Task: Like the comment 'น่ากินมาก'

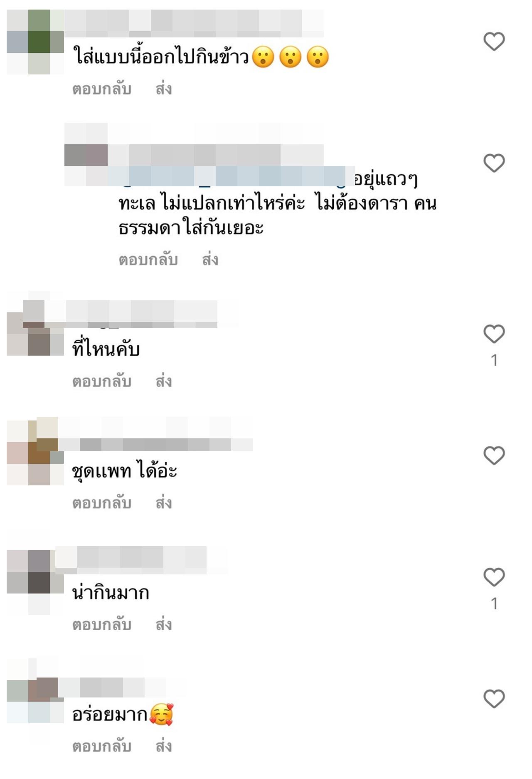Action: pyautogui.click(x=494, y=577)
